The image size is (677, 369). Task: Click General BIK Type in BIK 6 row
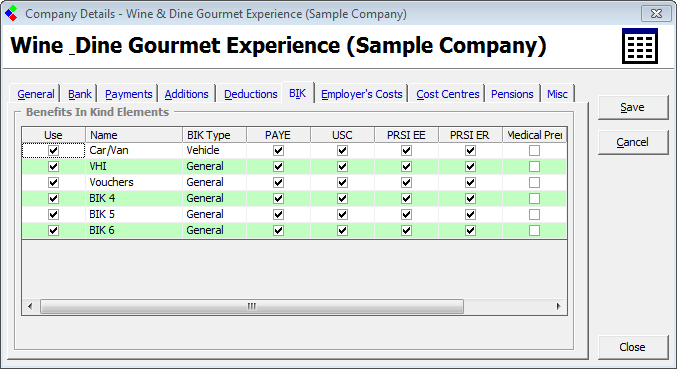(214, 230)
